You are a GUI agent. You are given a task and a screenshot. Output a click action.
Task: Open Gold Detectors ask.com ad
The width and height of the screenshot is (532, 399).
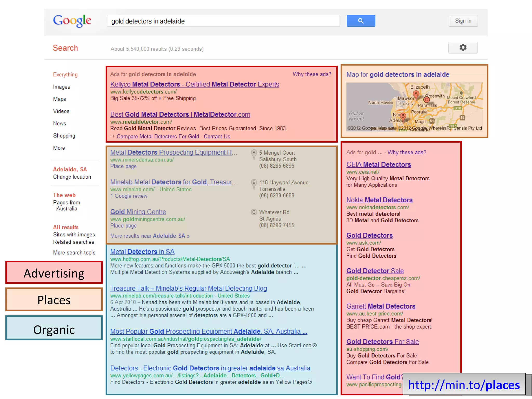(369, 235)
